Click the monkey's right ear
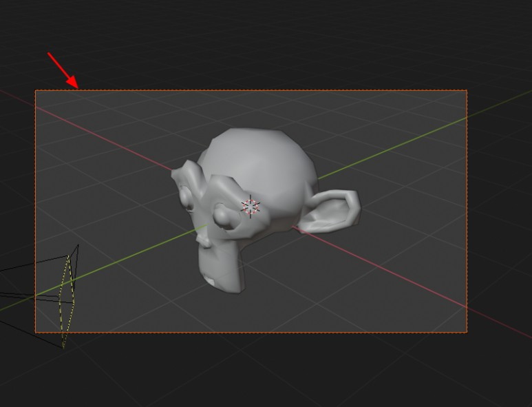Viewport: 532px width, 407px height. tap(329, 211)
